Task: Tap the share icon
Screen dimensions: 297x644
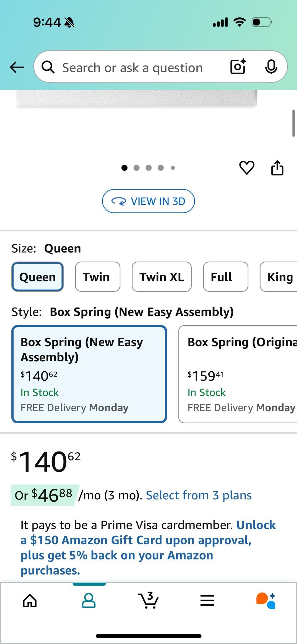Action: coord(277,168)
